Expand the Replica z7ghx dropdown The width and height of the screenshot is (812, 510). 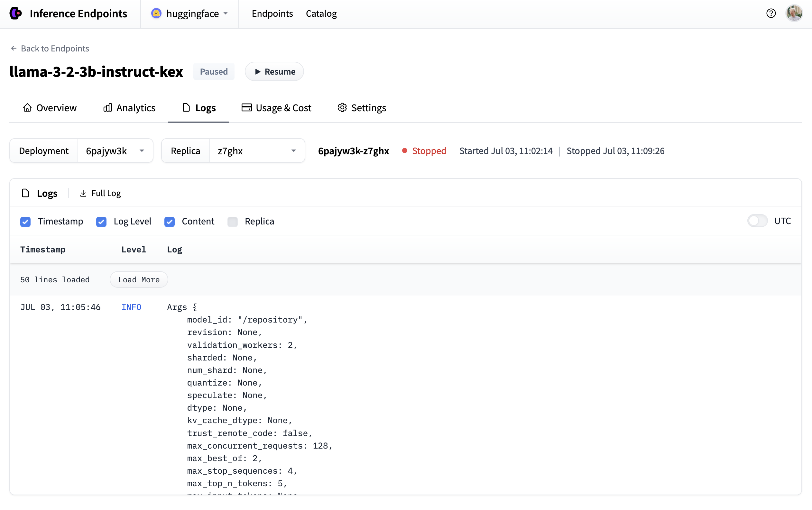pos(257,151)
